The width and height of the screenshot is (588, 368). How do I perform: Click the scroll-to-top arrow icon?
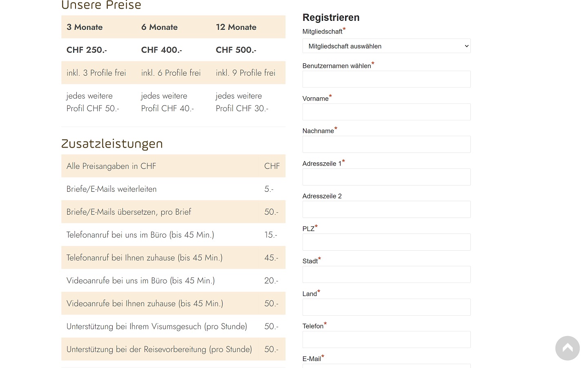point(567,348)
